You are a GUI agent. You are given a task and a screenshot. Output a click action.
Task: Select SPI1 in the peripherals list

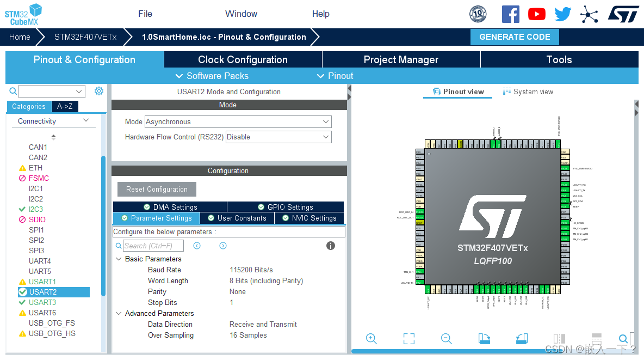pos(36,230)
